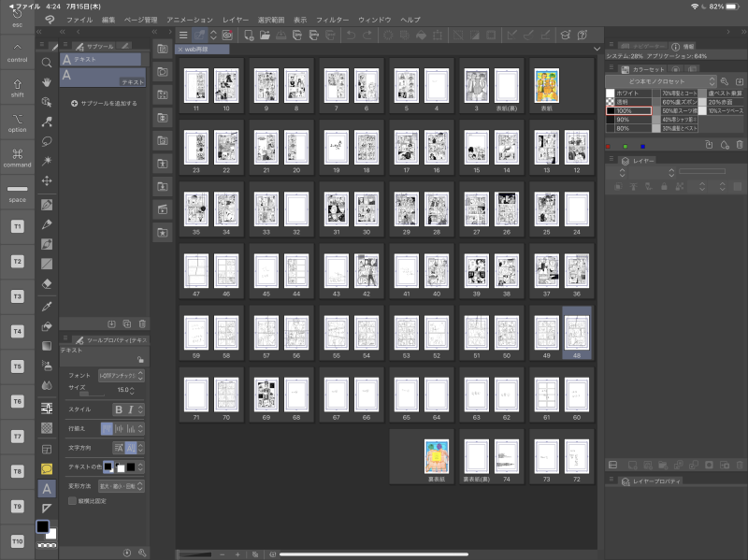Screen dimensions: 748x560
Task: Click the Open file folder icon
Action: (265, 36)
